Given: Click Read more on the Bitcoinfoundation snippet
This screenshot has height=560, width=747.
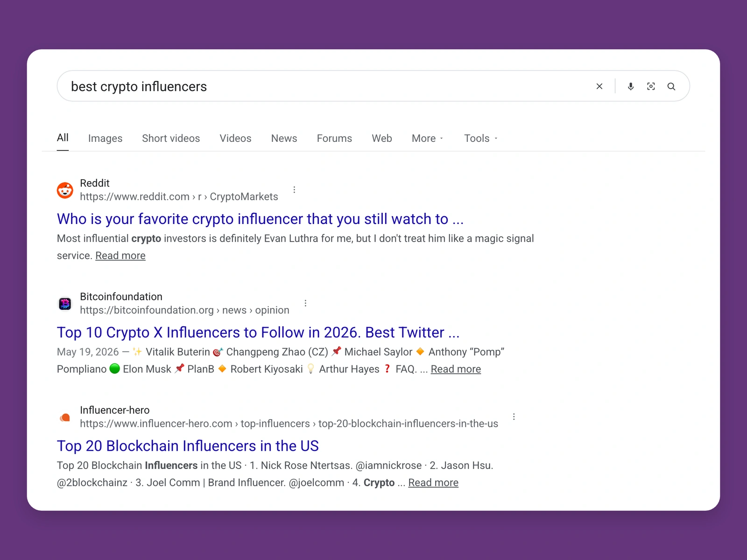Looking at the screenshot, I should pos(456,369).
